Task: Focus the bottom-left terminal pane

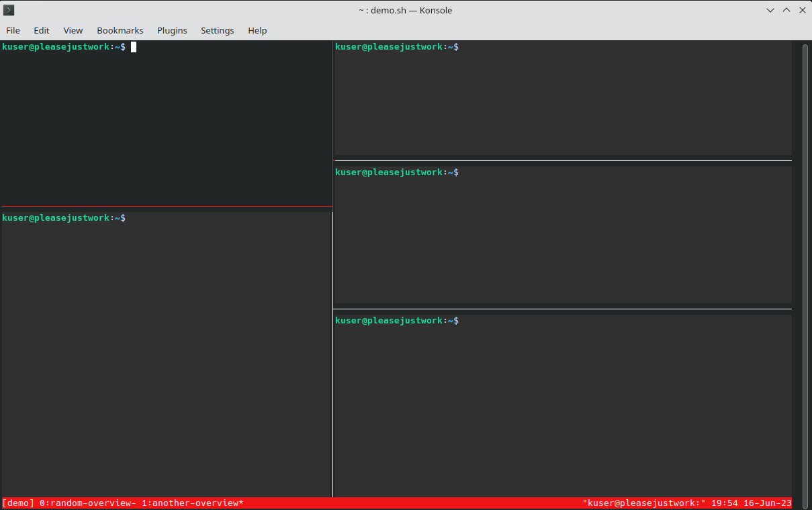Action: [166, 356]
